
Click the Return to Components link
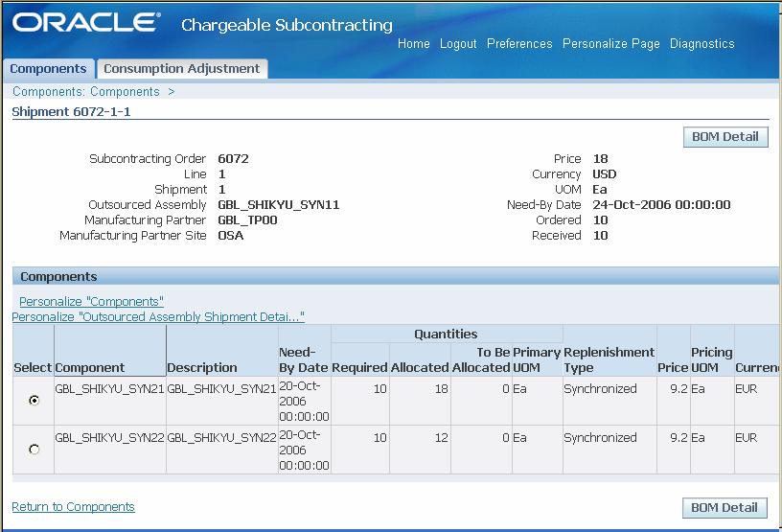pyautogui.click(x=73, y=506)
